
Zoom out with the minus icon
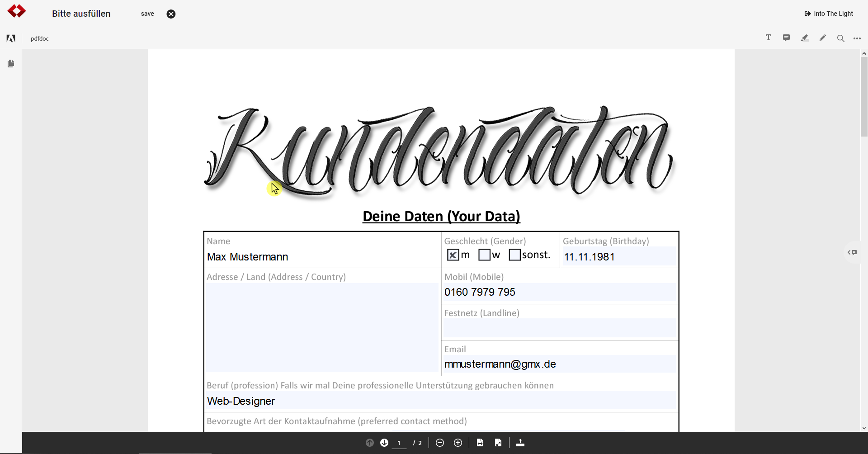[440, 443]
